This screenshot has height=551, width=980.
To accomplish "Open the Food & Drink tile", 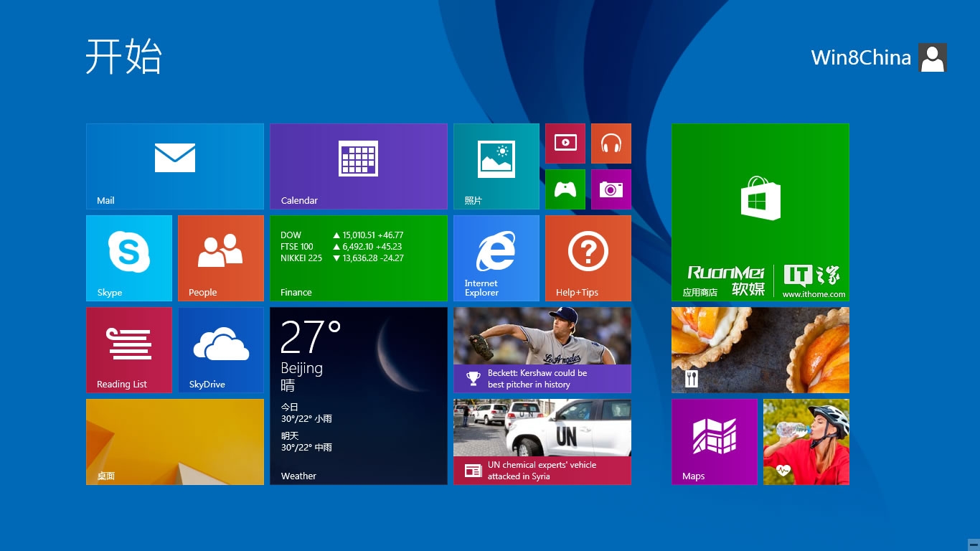I will (760, 349).
